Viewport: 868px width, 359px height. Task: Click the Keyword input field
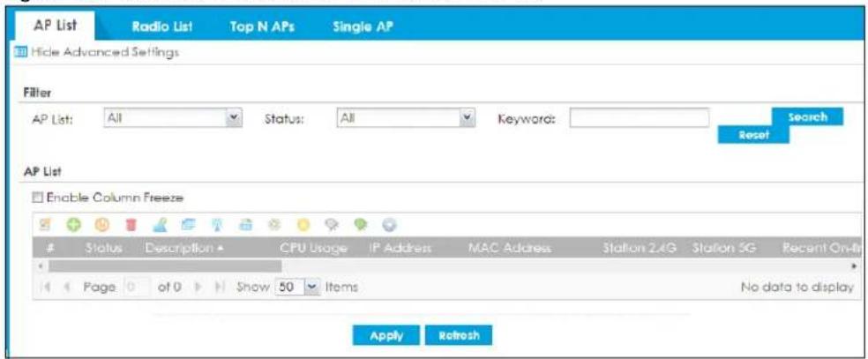coord(639,118)
